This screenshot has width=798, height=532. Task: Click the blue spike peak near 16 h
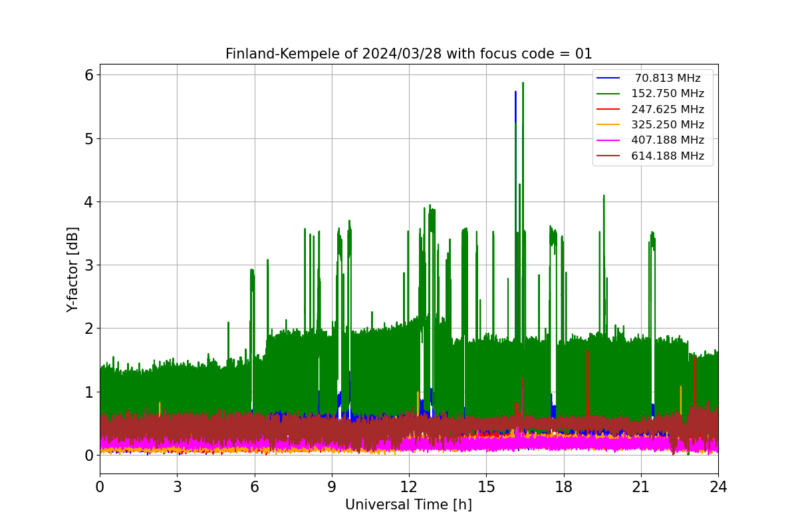(x=515, y=93)
